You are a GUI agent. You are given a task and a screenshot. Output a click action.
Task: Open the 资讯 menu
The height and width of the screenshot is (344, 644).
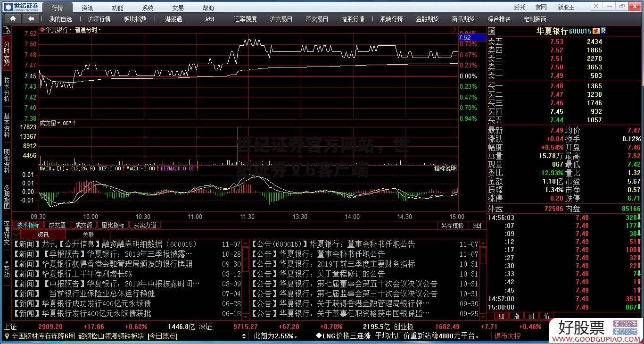click(x=87, y=8)
